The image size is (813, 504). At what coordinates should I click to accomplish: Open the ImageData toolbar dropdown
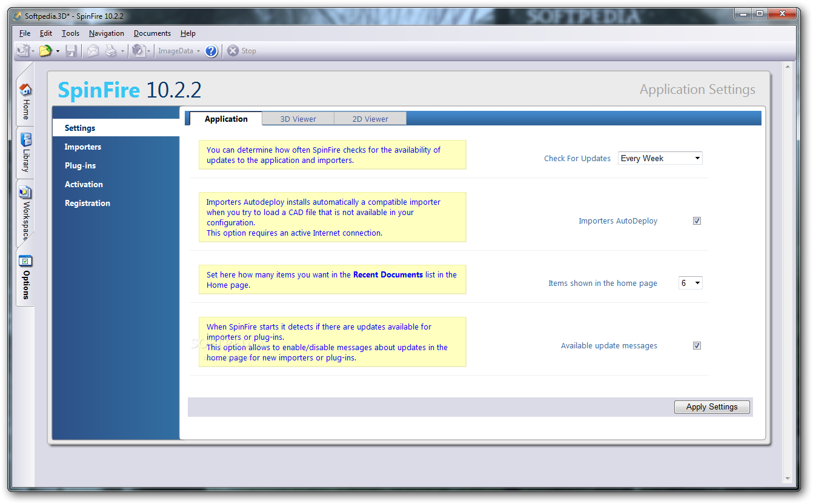point(179,51)
